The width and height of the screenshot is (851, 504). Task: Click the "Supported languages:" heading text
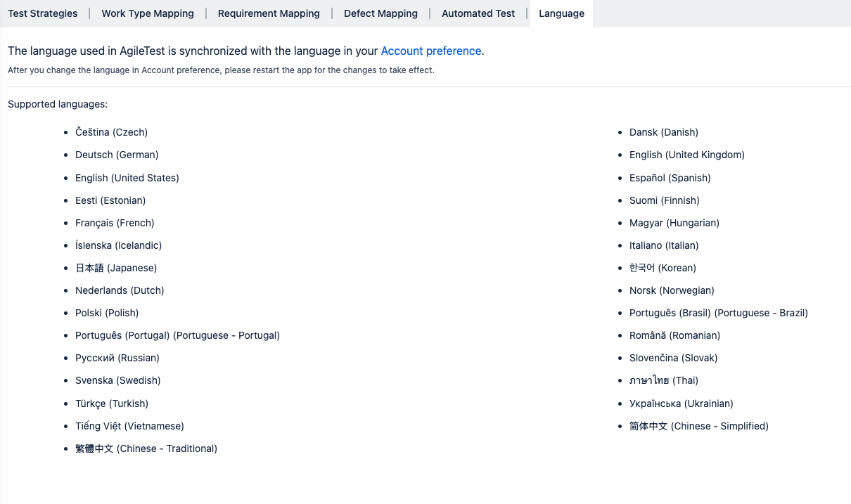point(58,104)
